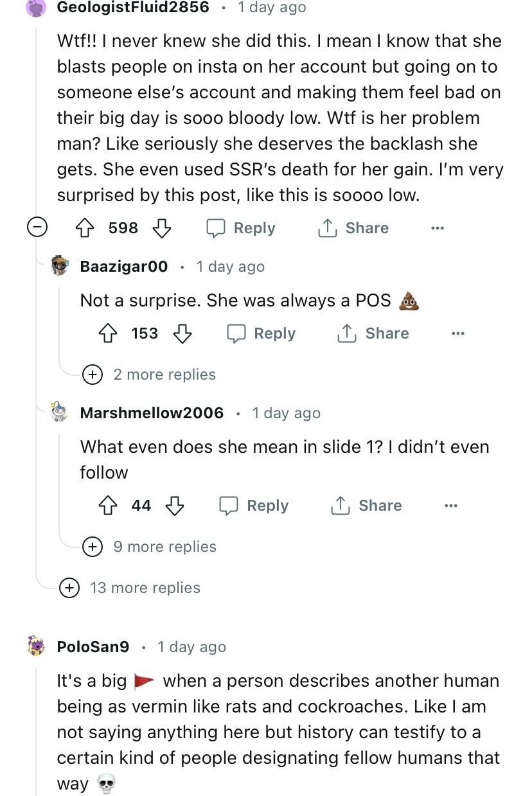
Task: Reply to Baazigar00's comment
Action: (x=262, y=333)
